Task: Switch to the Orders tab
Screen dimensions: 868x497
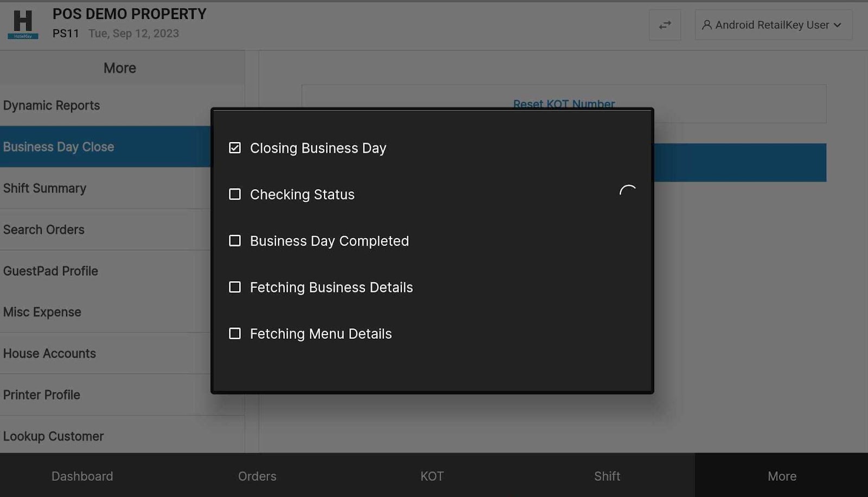Action: click(257, 476)
